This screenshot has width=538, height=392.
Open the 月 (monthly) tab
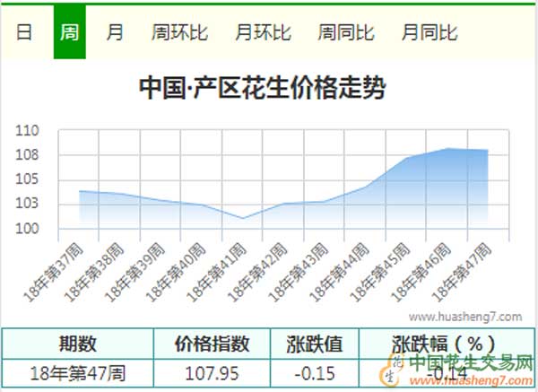point(115,33)
